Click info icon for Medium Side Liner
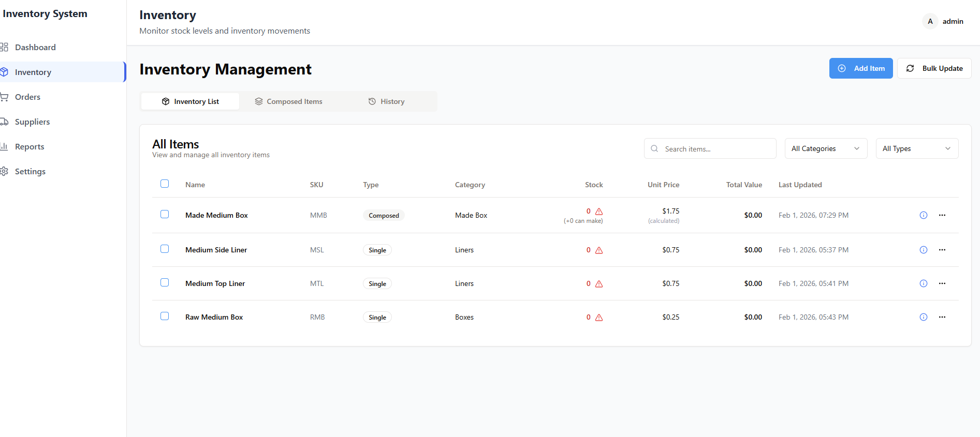This screenshot has width=980, height=437. point(923,250)
